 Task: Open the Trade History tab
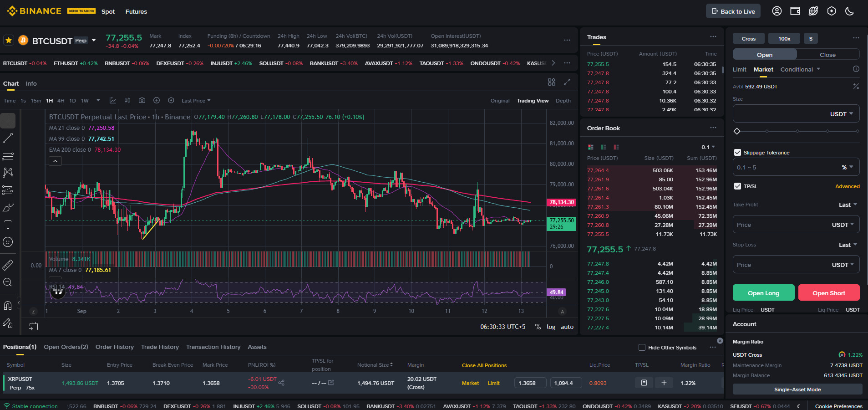click(x=160, y=347)
